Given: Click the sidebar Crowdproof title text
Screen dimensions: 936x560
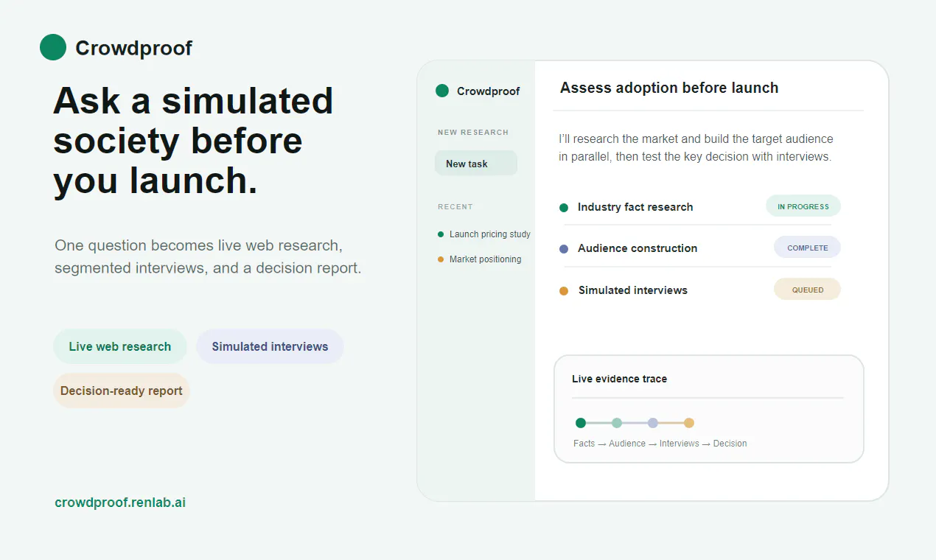Looking at the screenshot, I should pyautogui.click(x=488, y=91).
